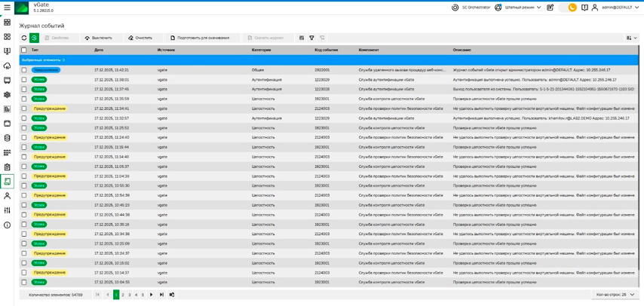This screenshot has width=644, height=306.
Task: Click Подготовить для скачивания button
Action: click(x=200, y=38)
